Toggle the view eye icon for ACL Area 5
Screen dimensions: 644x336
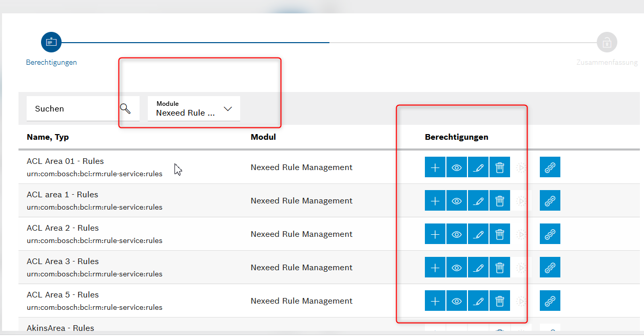coord(456,301)
